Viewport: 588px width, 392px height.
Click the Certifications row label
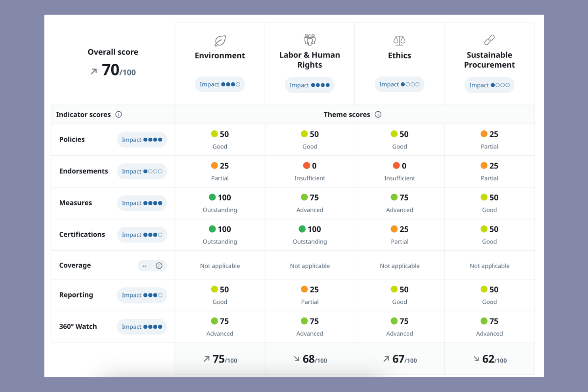[x=82, y=235]
